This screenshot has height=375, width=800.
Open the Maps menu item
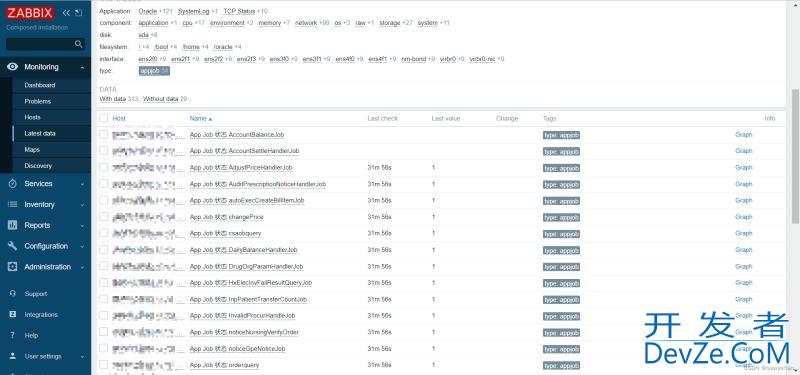(x=32, y=150)
